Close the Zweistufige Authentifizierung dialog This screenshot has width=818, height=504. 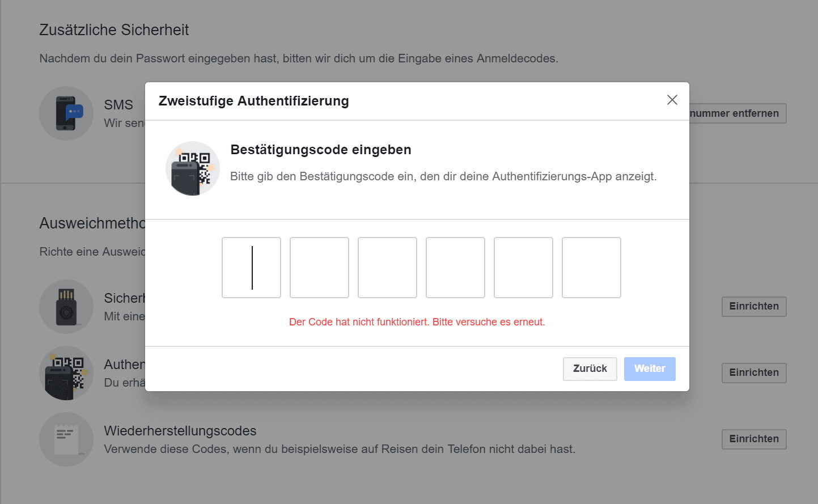pyautogui.click(x=672, y=100)
